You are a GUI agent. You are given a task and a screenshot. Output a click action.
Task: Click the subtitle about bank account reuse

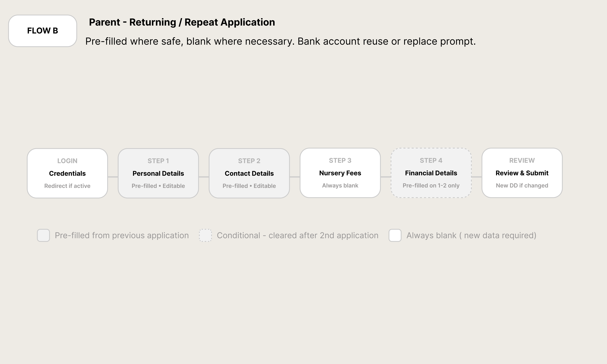[280, 41]
